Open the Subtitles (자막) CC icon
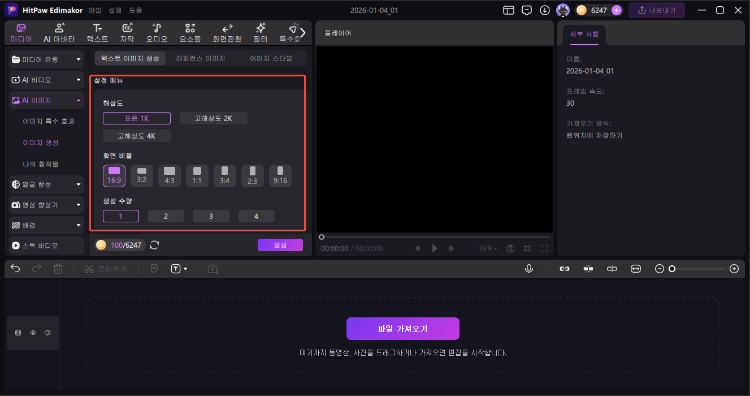The image size is (750, 396). [127, 33]
